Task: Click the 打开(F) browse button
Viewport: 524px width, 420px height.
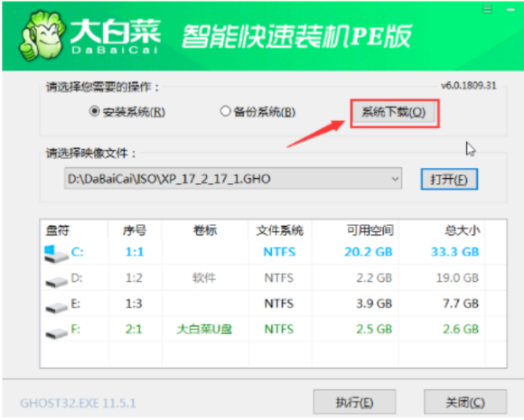Action: click(x=449, y=180)
